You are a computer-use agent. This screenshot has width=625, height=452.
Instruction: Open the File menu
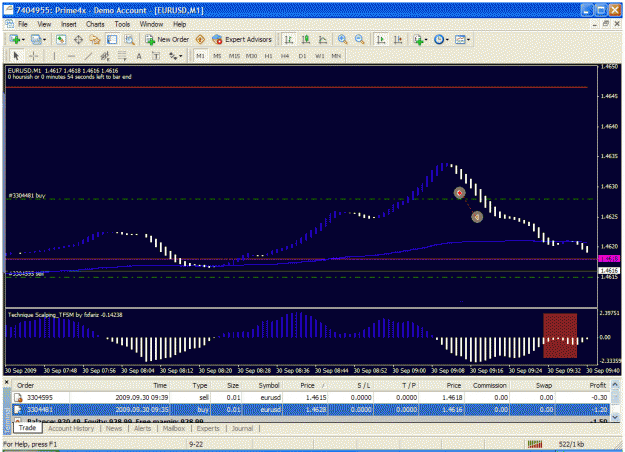pos(23,24)
